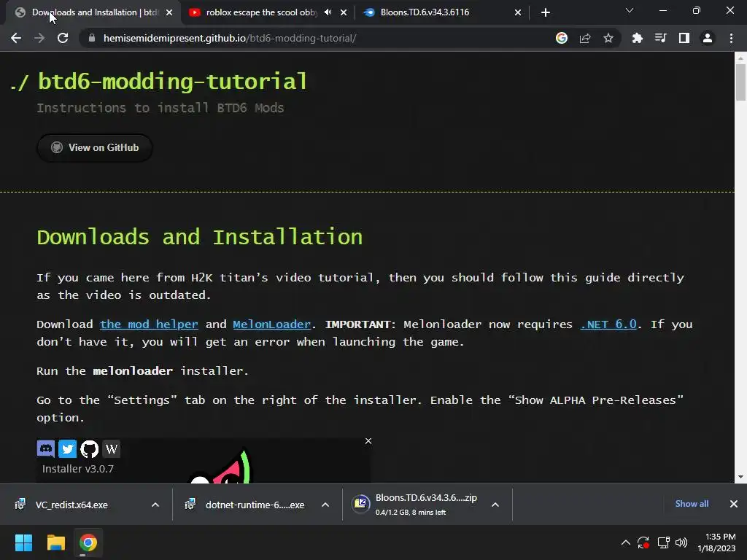Expand options for VC_redist.x64.exe download
The width and height of the screenshot is (747, 560).
coord(155,505)
